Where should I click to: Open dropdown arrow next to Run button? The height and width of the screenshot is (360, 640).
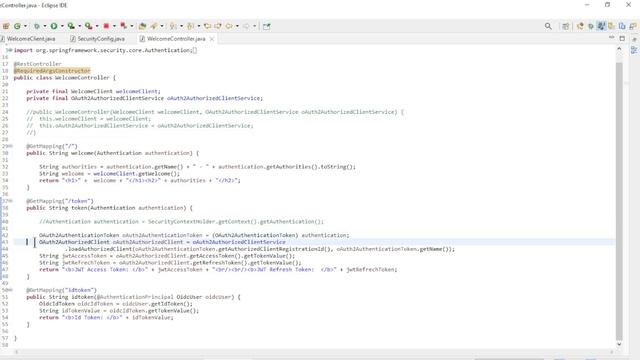tap(62, 26)
